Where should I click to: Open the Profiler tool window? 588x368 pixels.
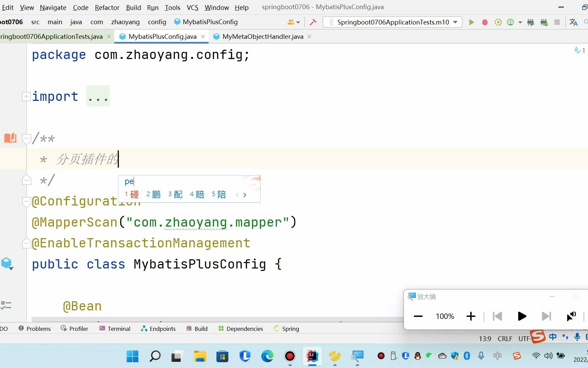tap(74, 328)
